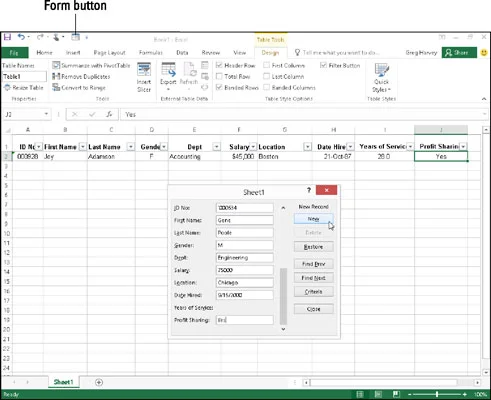Open the Location column filter dropdown
The width and height of the screenshot is (491, 400).
pos(308,147)
